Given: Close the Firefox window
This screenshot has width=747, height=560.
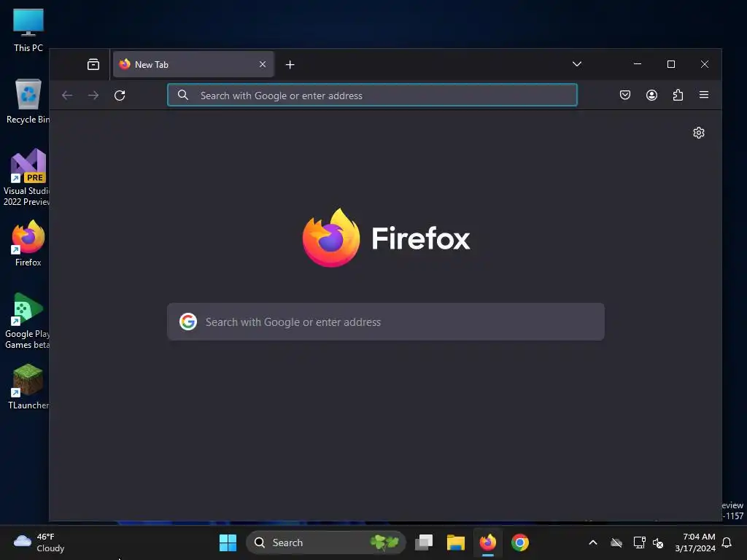Looking at the screenshot, I should coord(705,64).
